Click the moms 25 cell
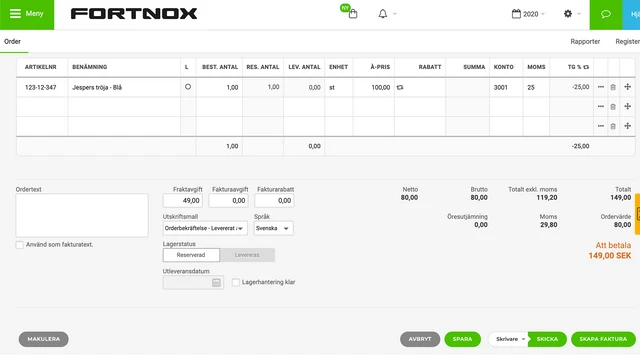 536,87
